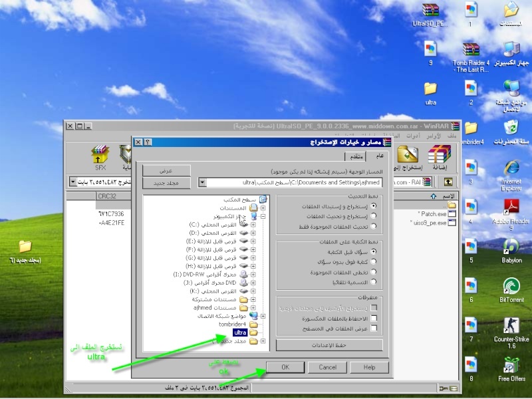Click the uiso9_pe.exe file in WinRAR list

[434, 223]
